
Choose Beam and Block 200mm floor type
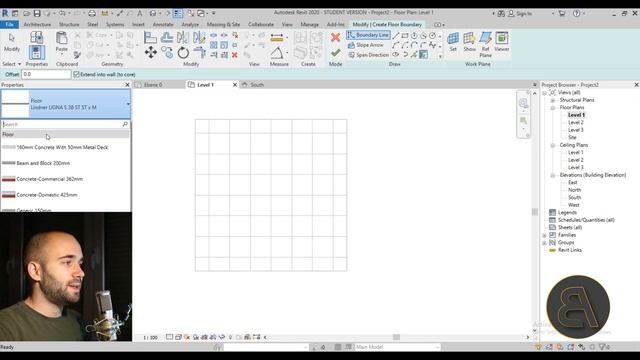tap(43, 163)
